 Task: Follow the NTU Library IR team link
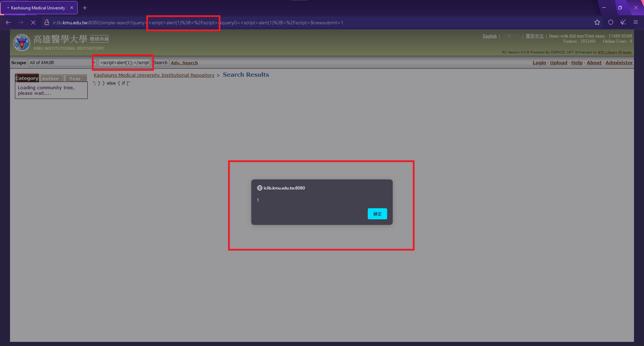pyautogui.click(x=615, y=52)
